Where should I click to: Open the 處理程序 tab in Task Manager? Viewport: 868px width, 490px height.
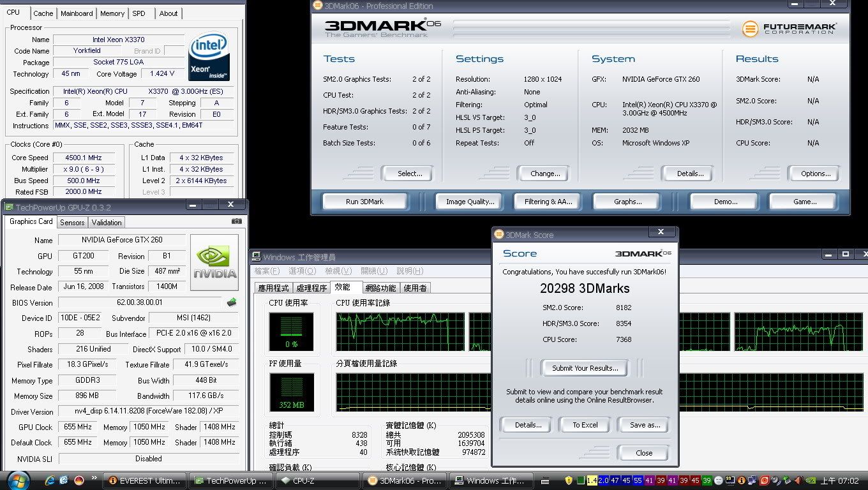312,288
